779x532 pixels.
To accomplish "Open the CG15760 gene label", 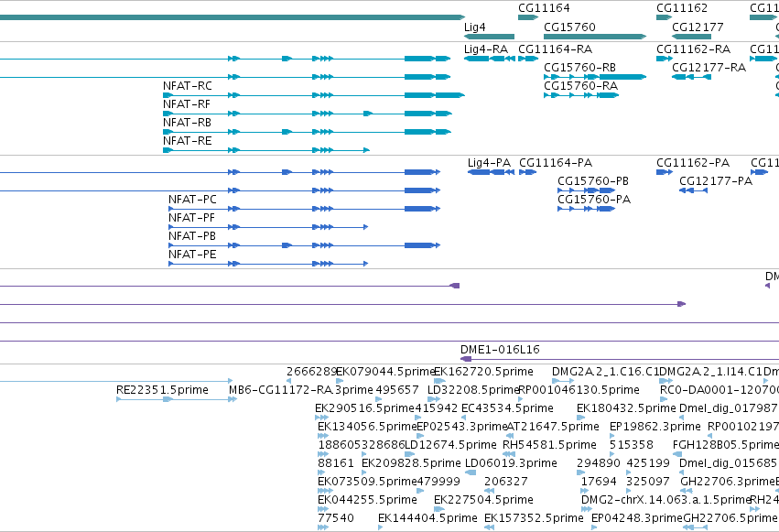I will 569,27.
